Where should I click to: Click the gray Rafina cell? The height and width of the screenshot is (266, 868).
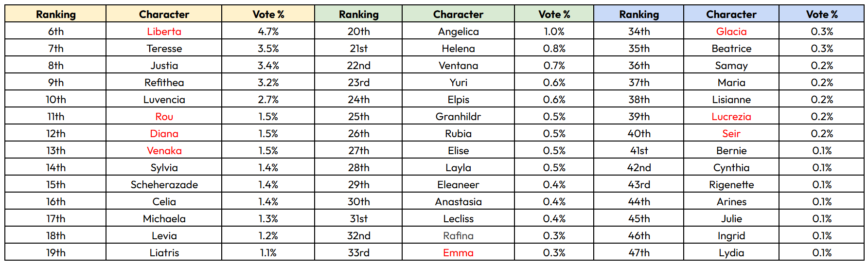click(x=458, y=236)
